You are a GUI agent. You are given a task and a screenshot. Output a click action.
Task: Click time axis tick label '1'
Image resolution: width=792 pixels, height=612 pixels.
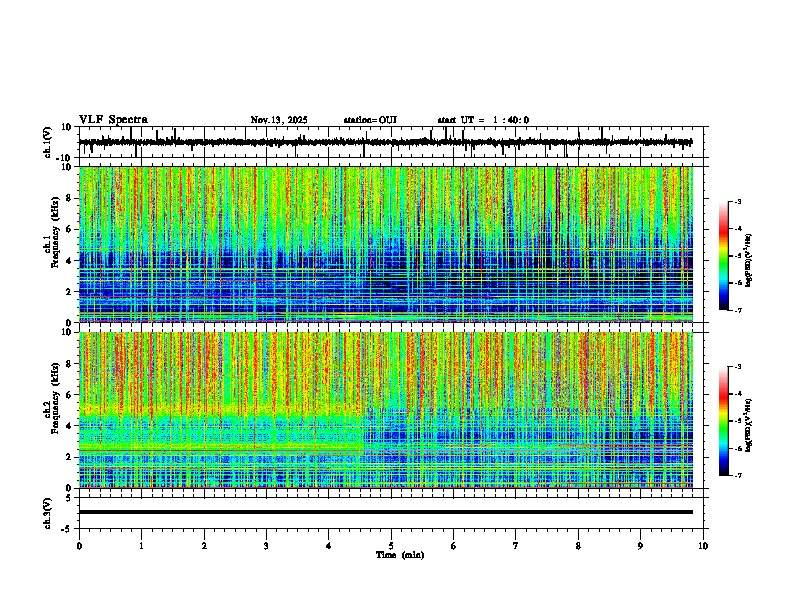click(141, 546)
